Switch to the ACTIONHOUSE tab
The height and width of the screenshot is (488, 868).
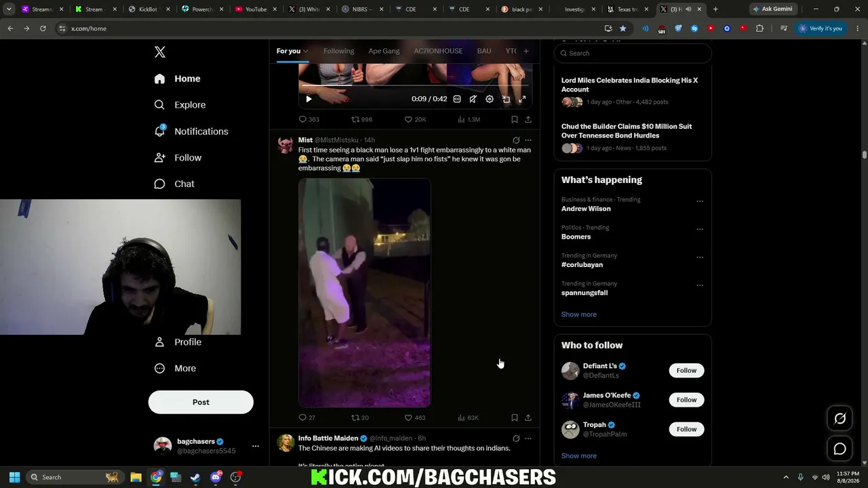[x=438, y=51]
